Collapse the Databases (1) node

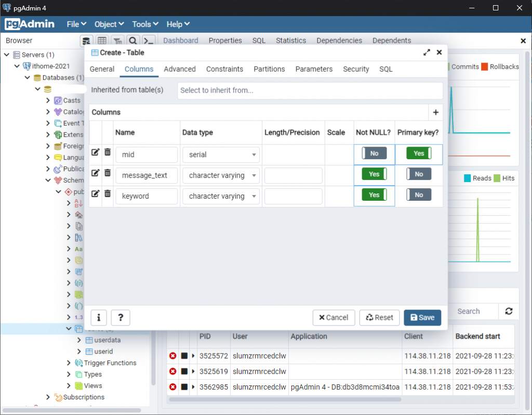(28, 77)
